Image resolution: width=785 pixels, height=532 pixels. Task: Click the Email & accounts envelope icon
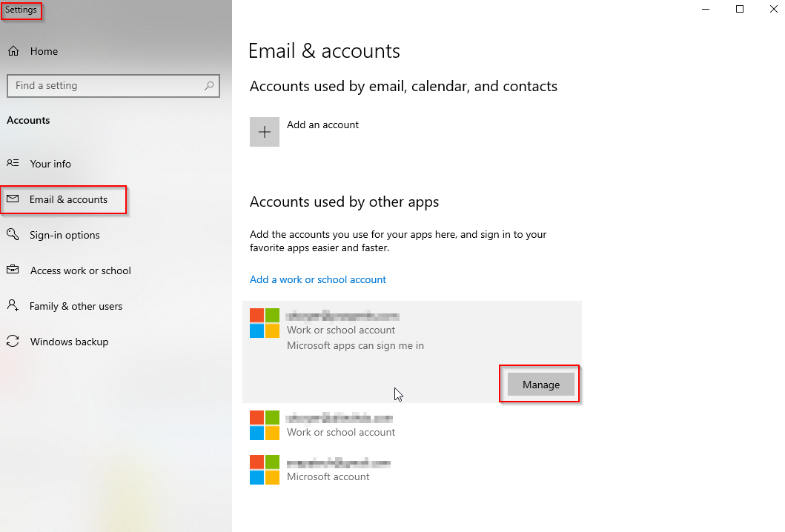click(13, 199)
